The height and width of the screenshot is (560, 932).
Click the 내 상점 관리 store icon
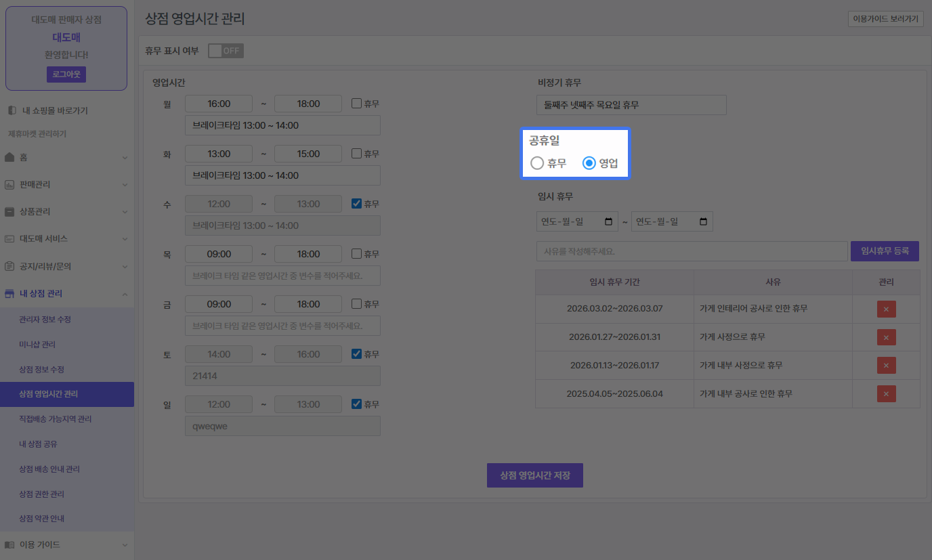[9, 293]
